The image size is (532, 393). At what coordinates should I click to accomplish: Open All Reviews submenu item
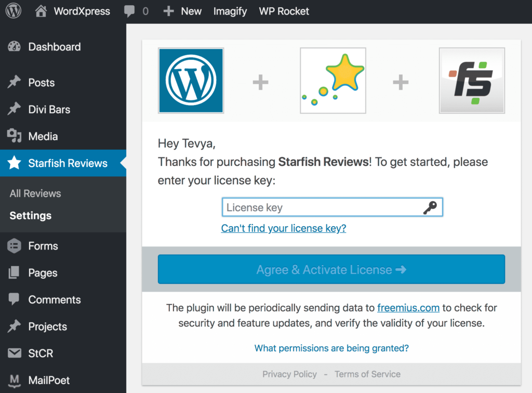pyautogui.click(x=35, y=193)
